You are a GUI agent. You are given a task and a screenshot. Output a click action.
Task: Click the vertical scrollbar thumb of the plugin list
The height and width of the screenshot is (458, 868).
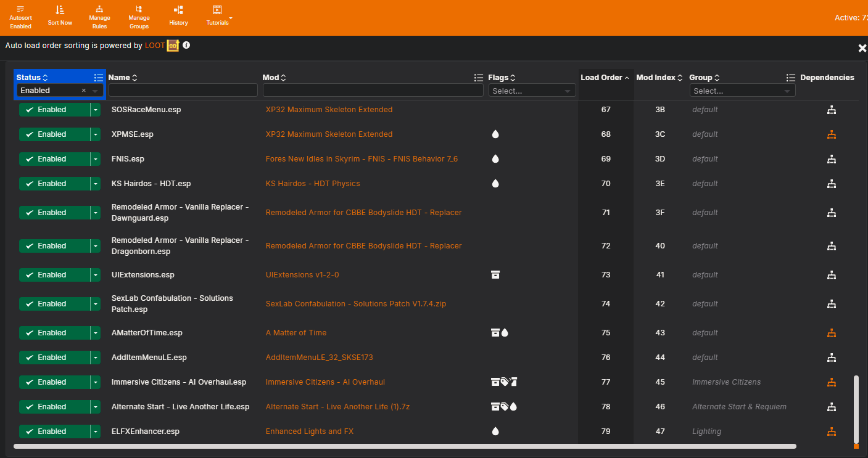(x=856, y=408)
